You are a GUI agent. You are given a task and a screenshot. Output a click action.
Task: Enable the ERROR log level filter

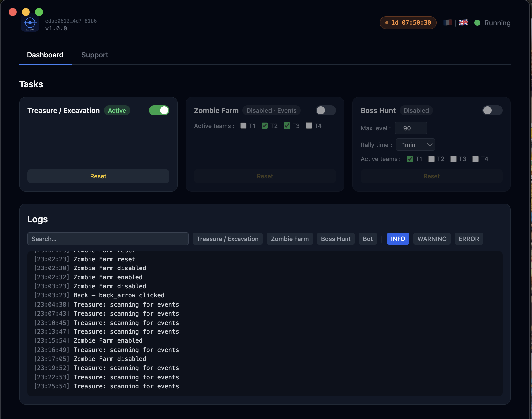pyautogui.click(x=469, y=239)
